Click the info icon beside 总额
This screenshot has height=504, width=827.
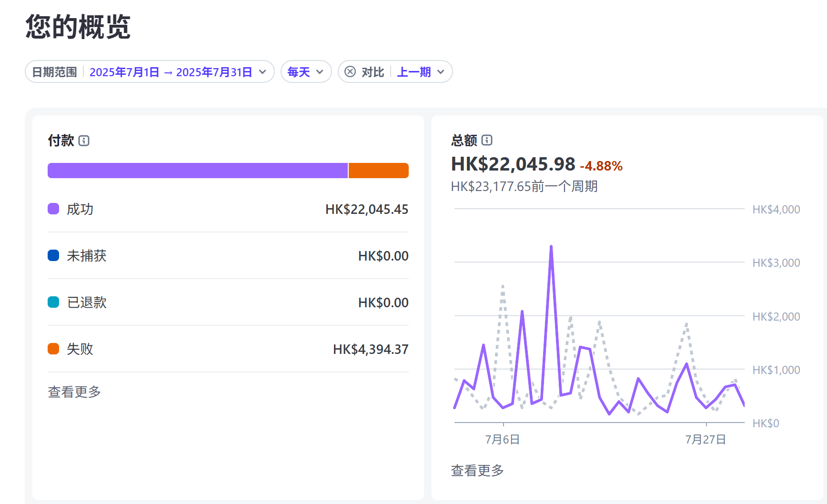(x=487, y=140)
